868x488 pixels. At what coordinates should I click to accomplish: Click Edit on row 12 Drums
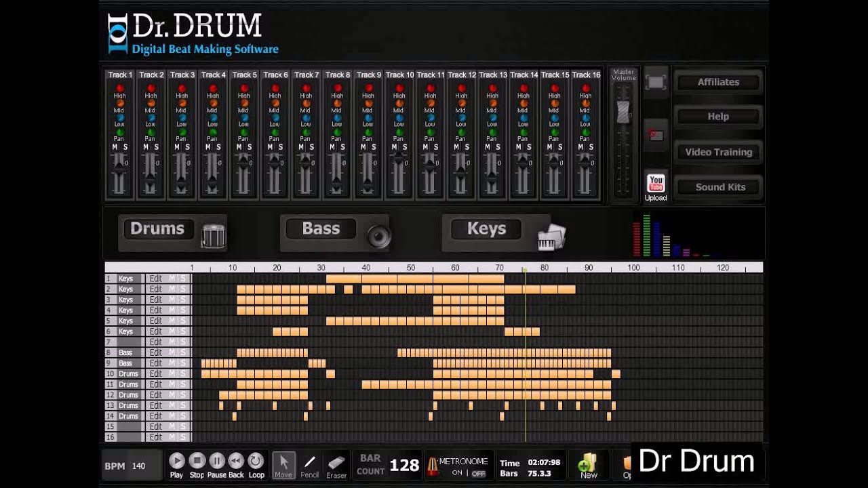pyautogui.click(x=156, y=394)
